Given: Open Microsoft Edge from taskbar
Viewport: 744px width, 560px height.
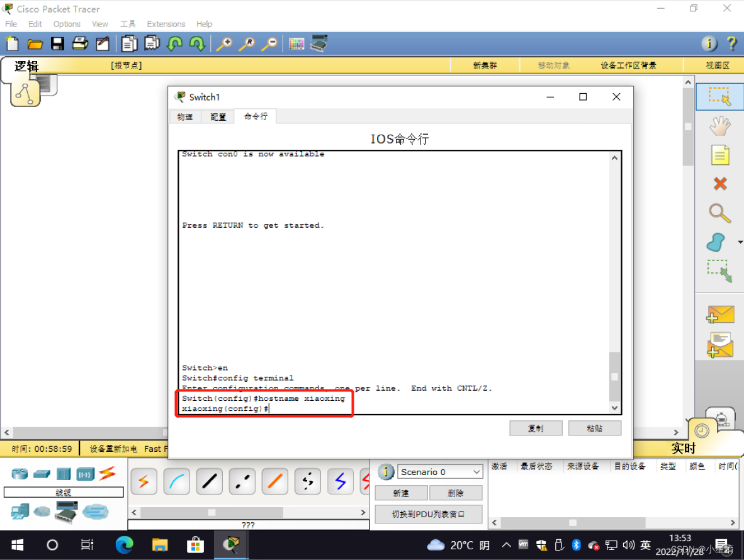Looking at the screenshot, I should [x=125, y=546].
